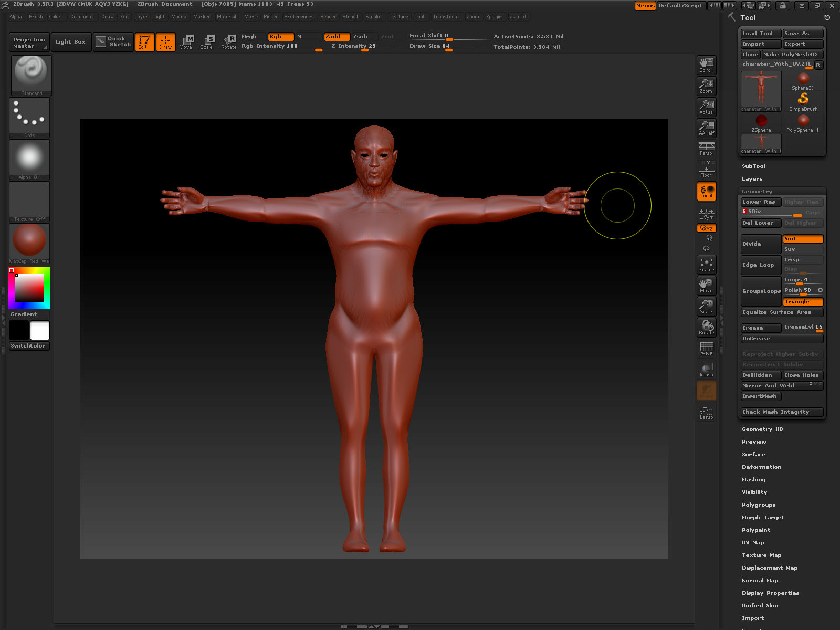Activate the Move tool in top toolbar
Screen dimensions: 840x630
pyautogui.click(x=186, y=42)
